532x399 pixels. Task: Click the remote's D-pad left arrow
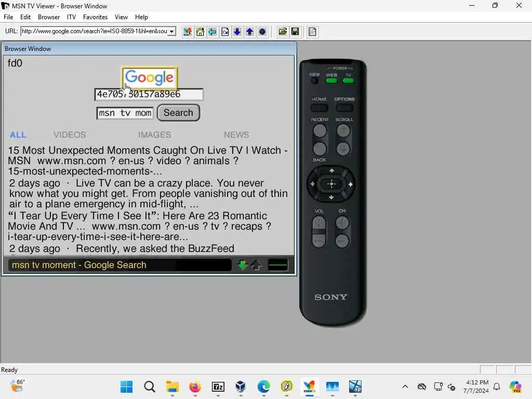click(x=312, y=184)
